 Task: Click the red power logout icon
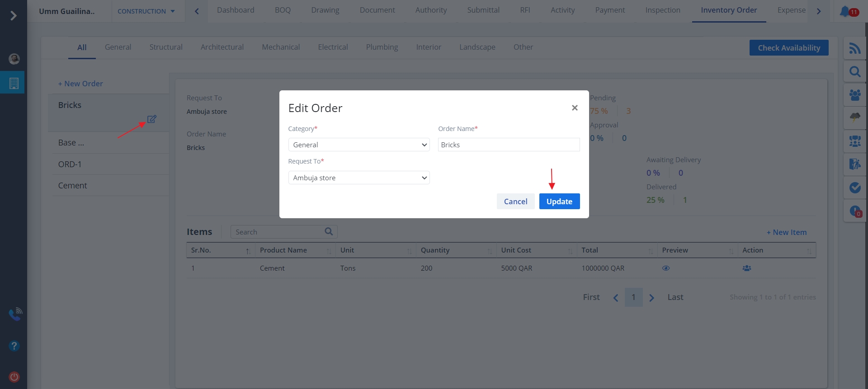click(14, 377)
